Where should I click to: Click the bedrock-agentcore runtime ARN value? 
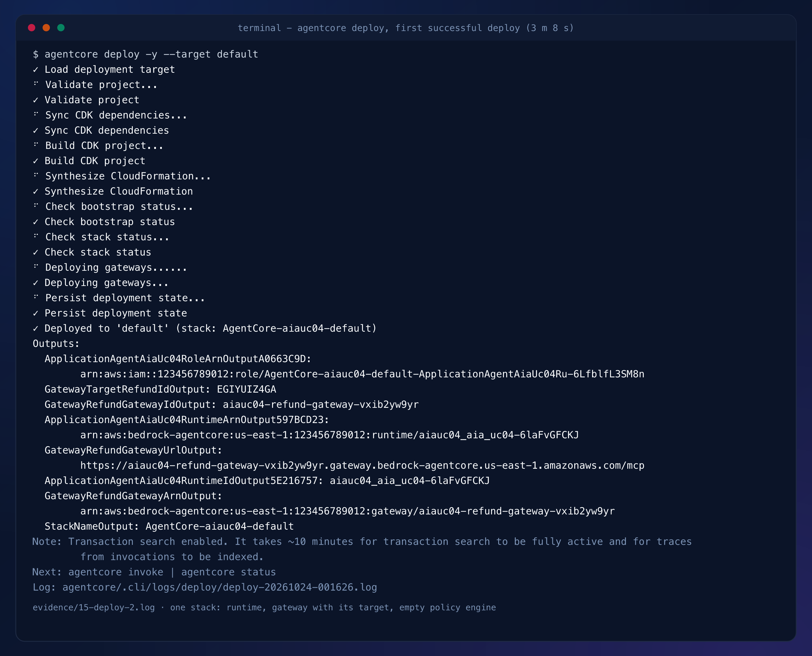click(x=329, y=435)
